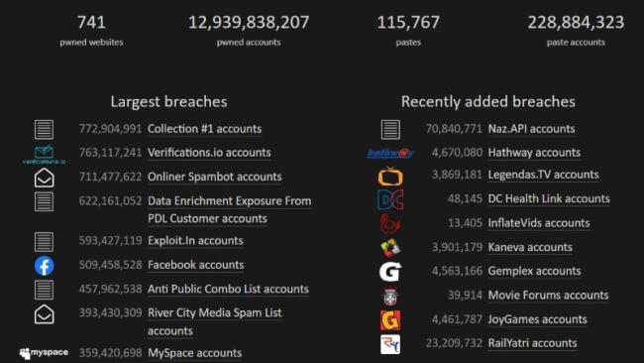Click the Onliner Spambot envelope icon

(44, 178)
